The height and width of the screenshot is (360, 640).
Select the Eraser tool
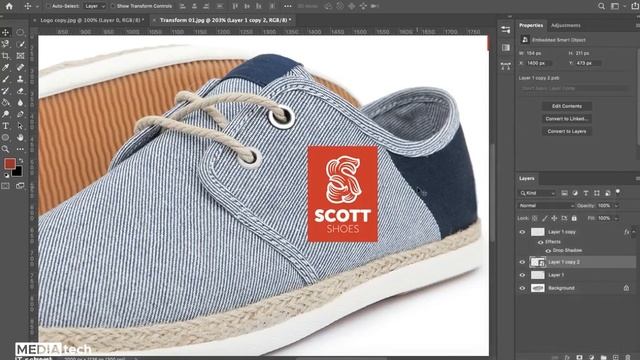click(x=20, y=91)
